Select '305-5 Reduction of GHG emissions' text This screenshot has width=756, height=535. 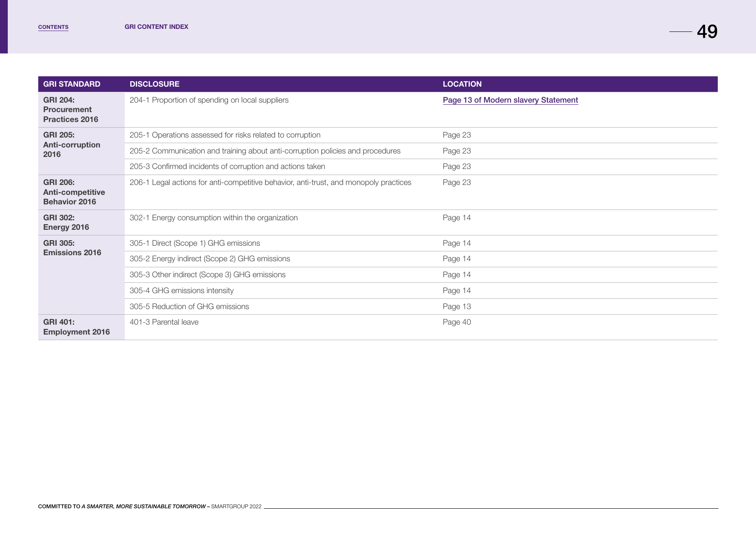pos(189,307)
